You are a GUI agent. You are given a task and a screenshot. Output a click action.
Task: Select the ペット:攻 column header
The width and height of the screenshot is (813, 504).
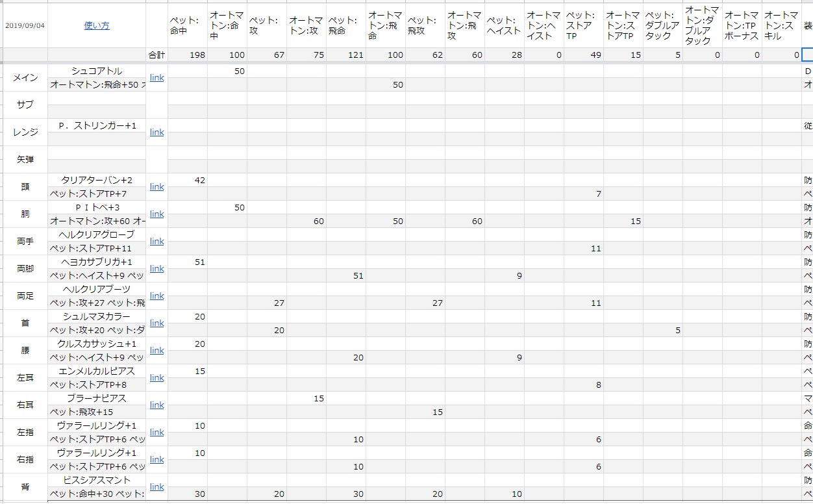267,26
